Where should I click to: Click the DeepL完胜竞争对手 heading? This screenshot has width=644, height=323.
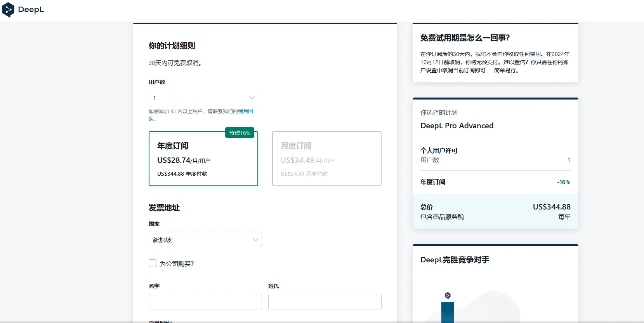(455, 260)
